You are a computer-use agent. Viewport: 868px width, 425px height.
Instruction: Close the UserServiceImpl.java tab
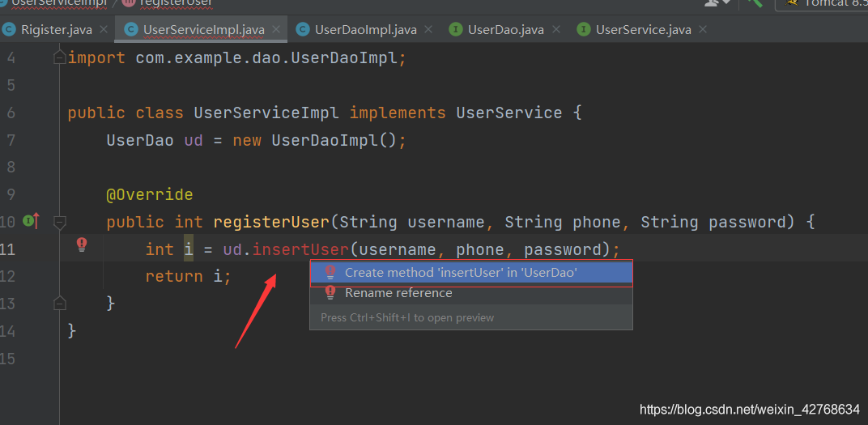pos(275,30)
